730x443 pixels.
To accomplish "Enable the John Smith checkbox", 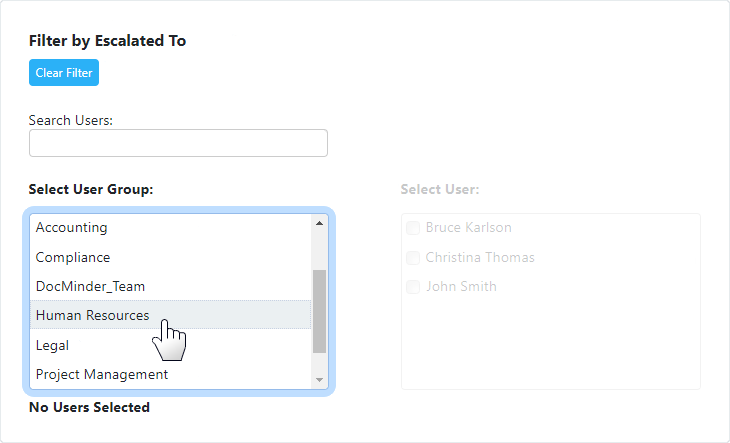I will (413, 287).
